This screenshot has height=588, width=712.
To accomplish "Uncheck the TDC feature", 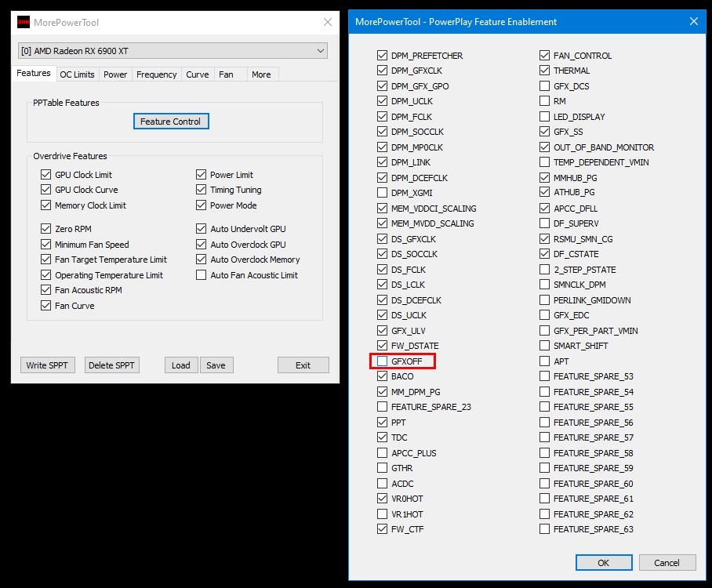I will coord(383,437).
